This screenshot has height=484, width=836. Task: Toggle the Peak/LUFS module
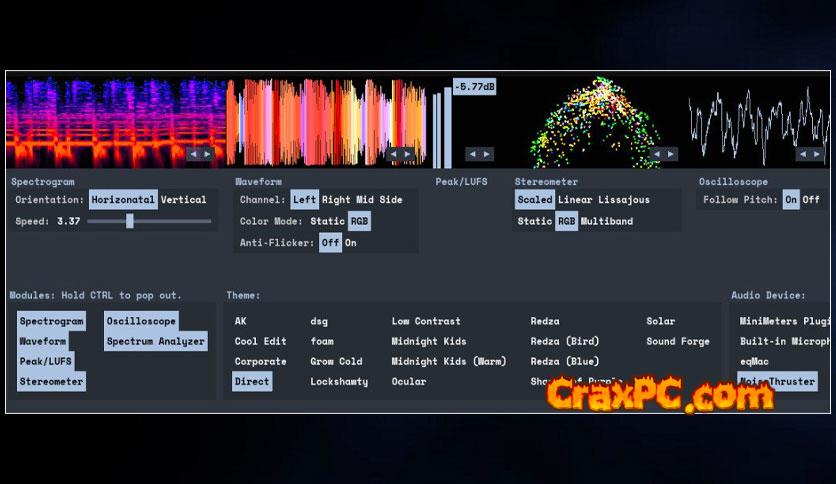(x=45, y=361)
